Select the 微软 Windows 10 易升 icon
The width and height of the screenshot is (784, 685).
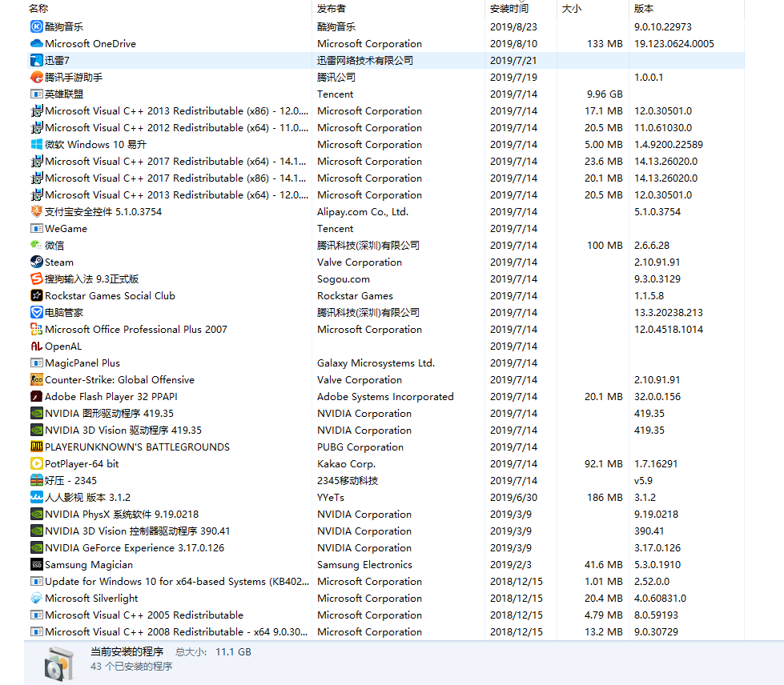tap(37, 144)
